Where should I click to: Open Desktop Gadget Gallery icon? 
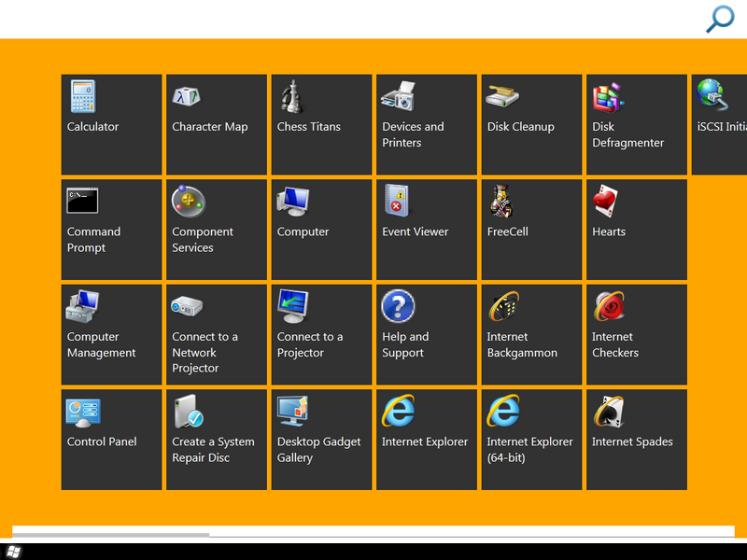tap(293, 411)
